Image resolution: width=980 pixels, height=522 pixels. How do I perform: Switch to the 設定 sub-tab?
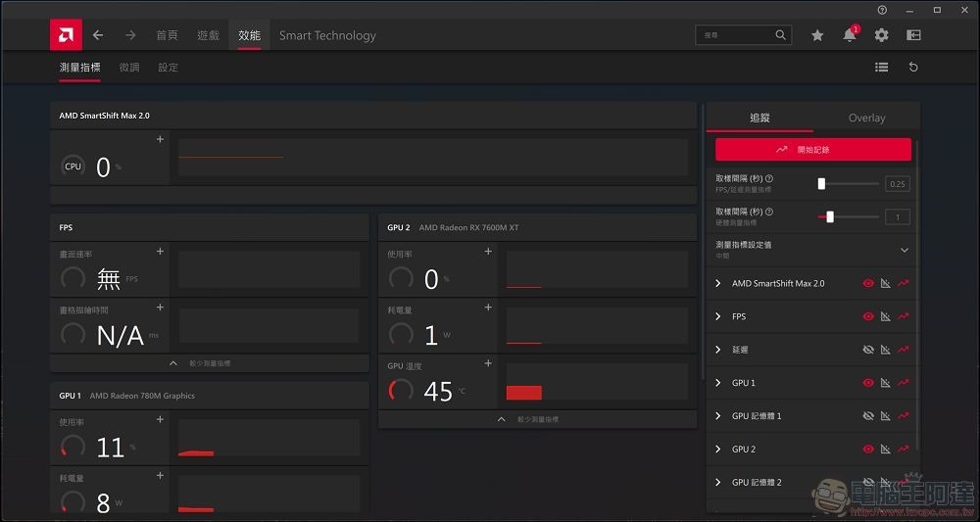point(169,68)
